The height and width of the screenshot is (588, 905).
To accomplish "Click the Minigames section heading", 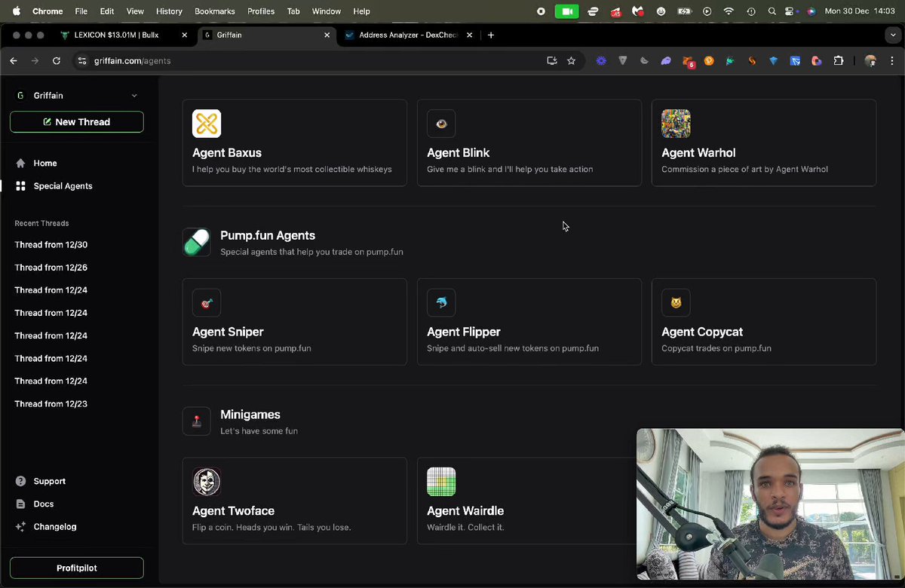I will click(x=250, y=414).
